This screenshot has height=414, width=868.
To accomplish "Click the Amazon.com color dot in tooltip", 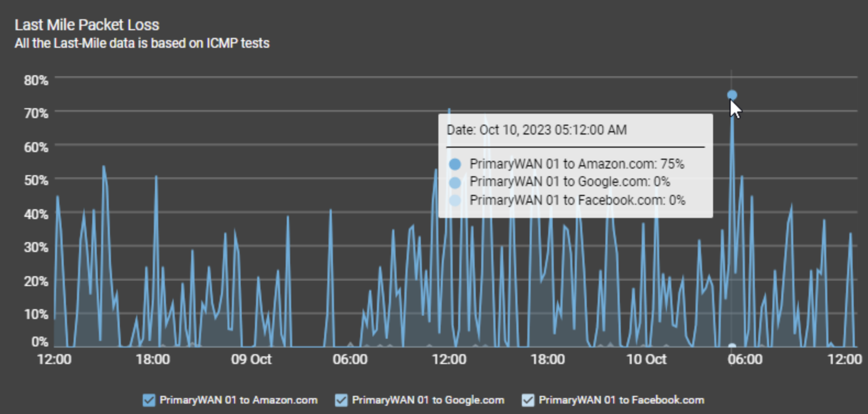I will click(x=455, y=164).
